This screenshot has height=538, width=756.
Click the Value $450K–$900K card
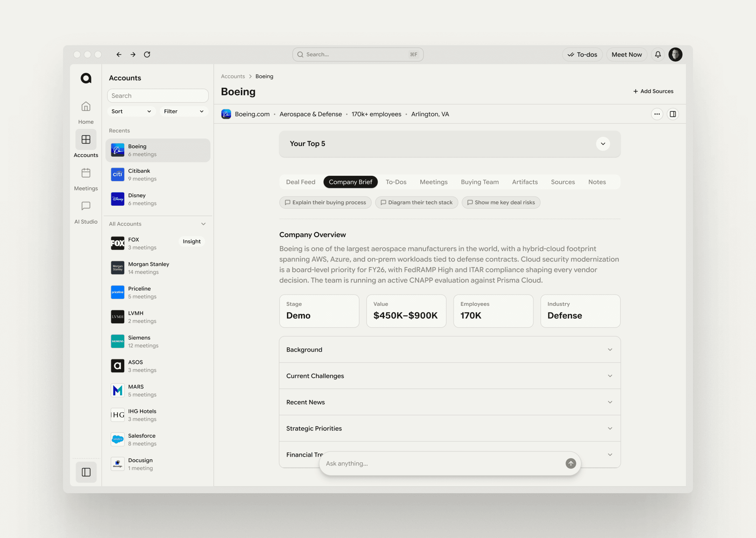click(x=406, y=311)
